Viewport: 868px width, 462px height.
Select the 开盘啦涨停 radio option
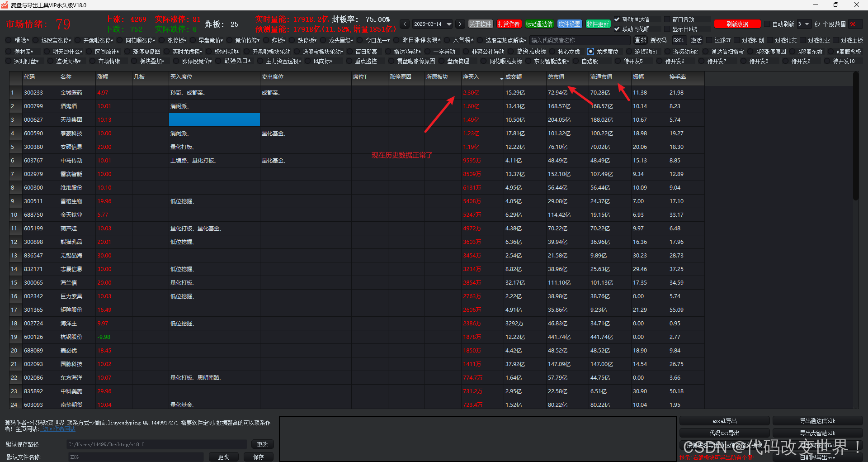[x=77, y=40]
